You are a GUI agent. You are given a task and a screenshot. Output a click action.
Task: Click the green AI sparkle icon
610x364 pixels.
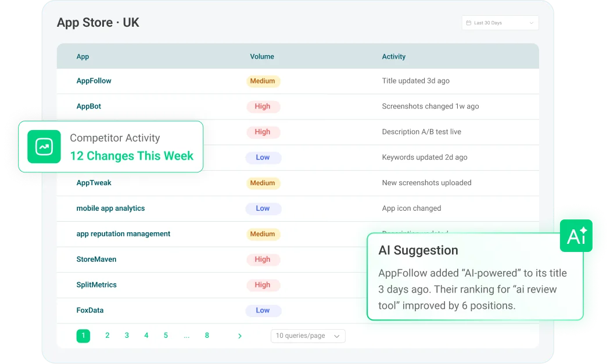pos(576,236)
